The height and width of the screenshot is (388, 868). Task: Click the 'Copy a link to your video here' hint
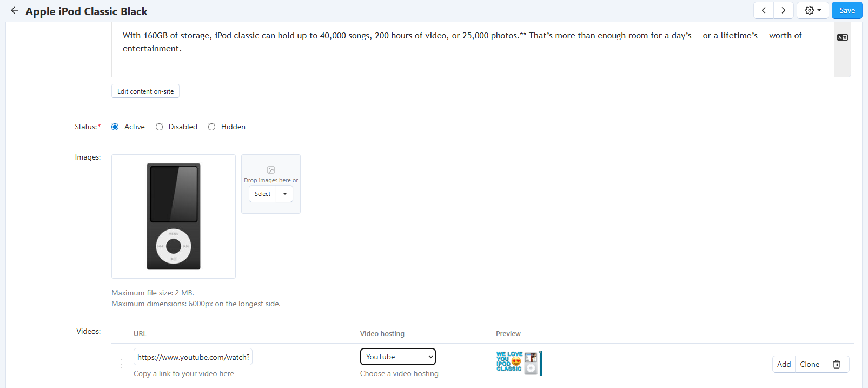click(184, 373)
